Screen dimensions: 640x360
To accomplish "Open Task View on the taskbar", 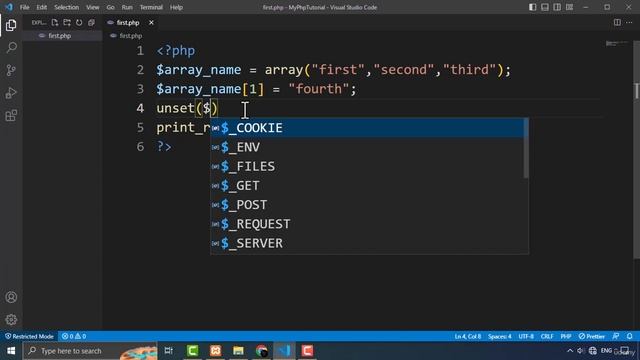I will [169, 351].
